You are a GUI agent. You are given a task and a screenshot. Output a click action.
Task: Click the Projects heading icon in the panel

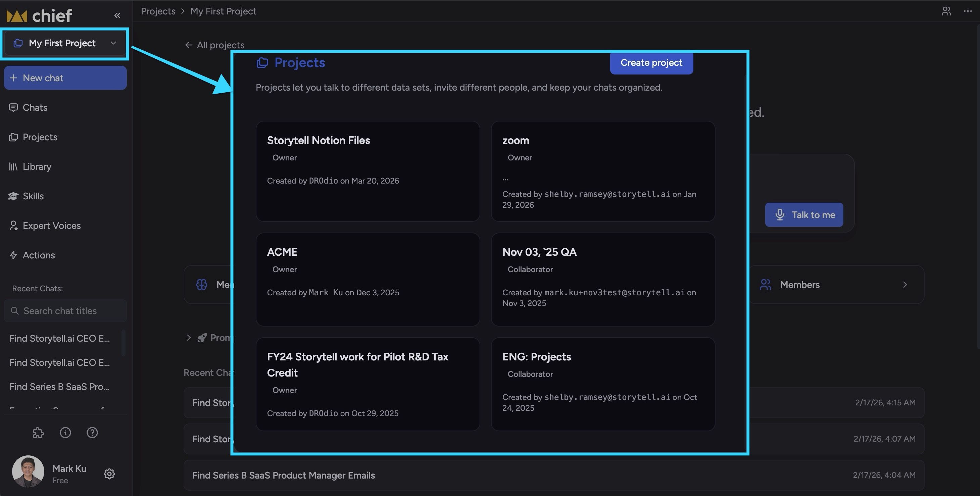coord(262,63)
